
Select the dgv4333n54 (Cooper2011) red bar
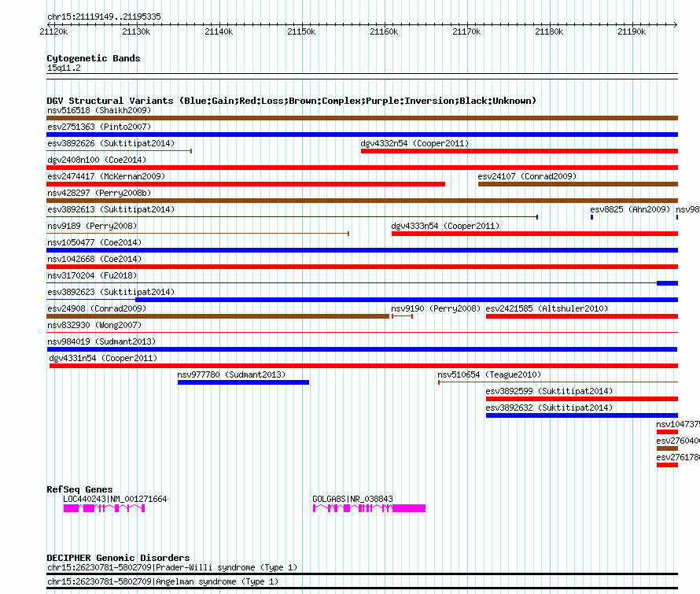tap(535, 234)
